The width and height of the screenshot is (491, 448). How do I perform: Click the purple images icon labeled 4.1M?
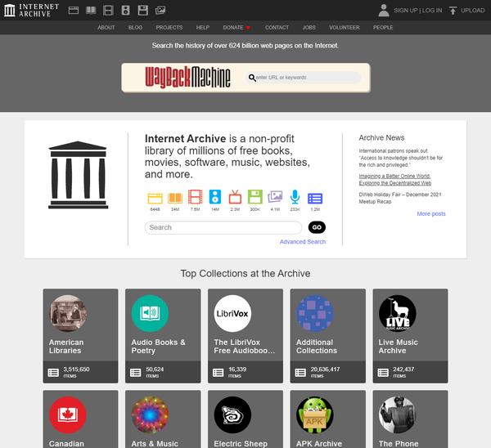coord(275,197)
